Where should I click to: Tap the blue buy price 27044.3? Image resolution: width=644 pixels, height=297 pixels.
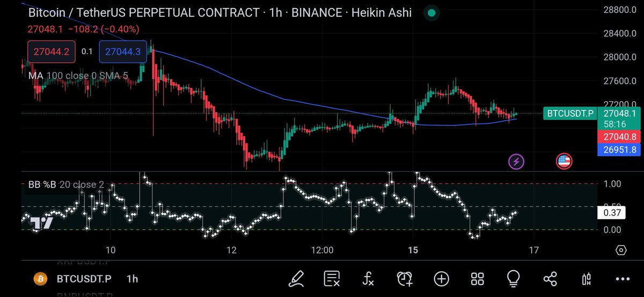[x=123, y=51]
